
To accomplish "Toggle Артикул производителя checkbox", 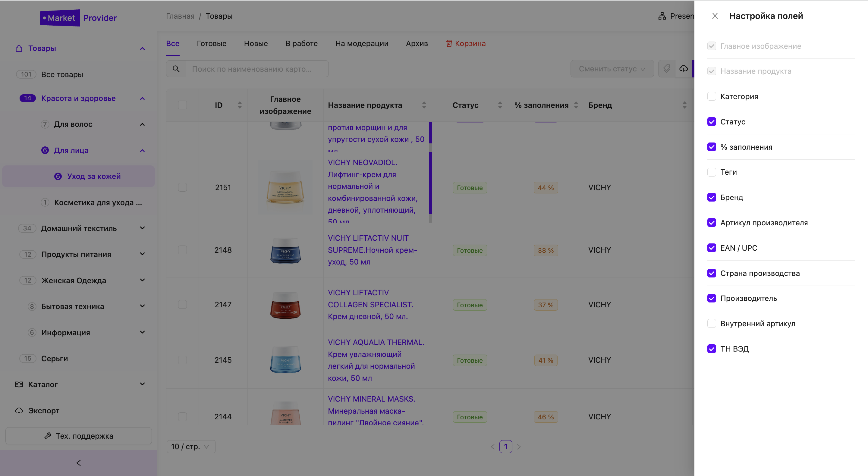I will pyautogui.click(x=712, y=223).
